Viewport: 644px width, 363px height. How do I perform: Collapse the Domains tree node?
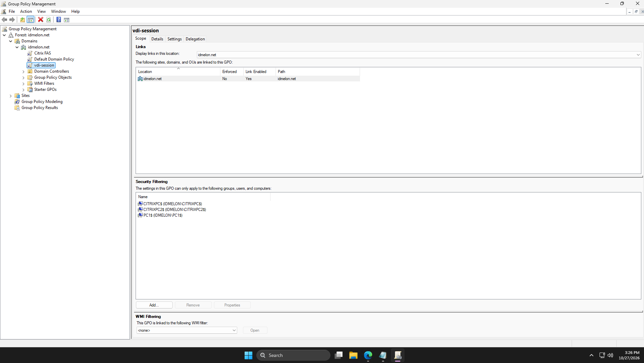11,41
